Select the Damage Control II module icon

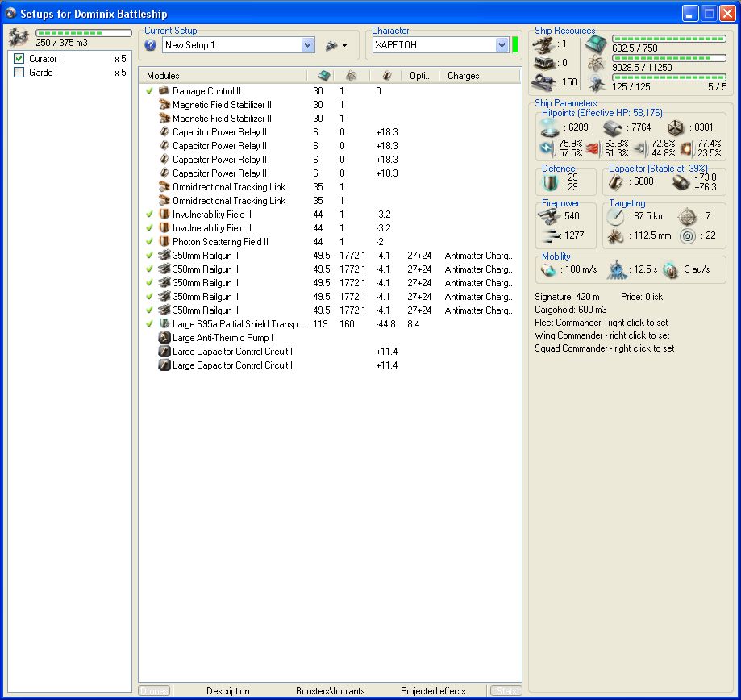coord(164,91)
